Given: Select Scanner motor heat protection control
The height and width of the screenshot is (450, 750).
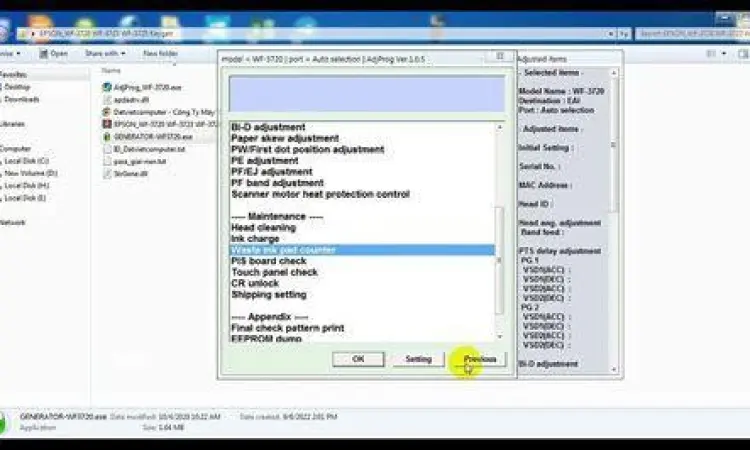Looking at the screenshot, I should (x=320, y=194).
